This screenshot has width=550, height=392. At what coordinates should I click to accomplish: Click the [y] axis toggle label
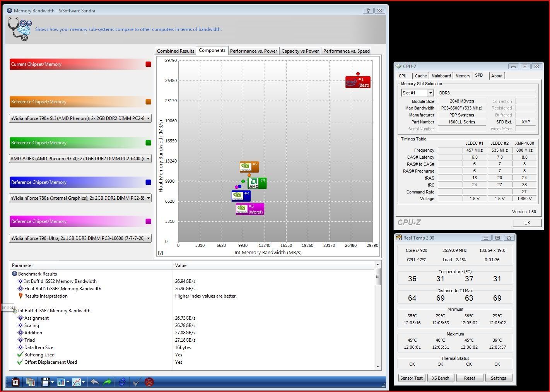click(x=161, y=252)
